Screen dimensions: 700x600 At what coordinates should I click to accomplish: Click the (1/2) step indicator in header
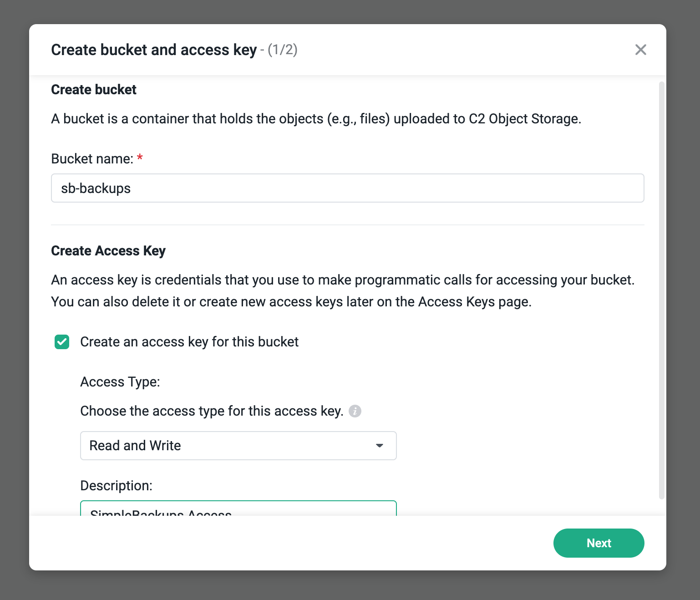point(282,50)
